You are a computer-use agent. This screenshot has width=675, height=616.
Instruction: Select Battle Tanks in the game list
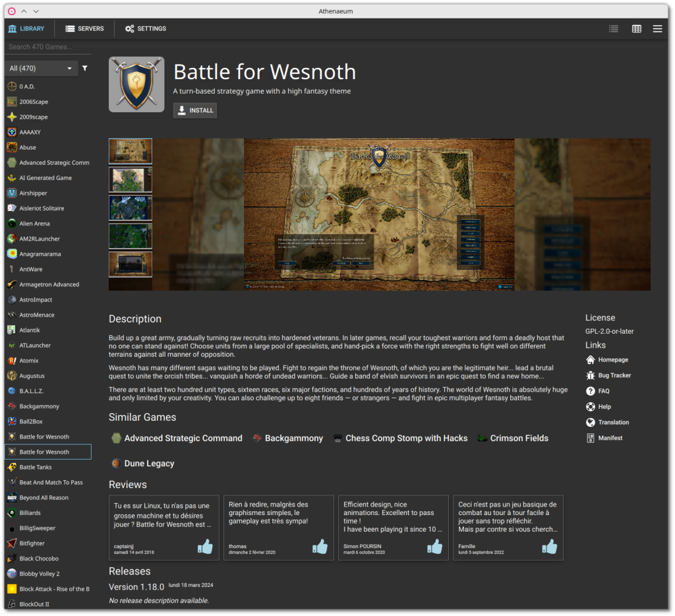pyautogui.click(x=47, y=467)
